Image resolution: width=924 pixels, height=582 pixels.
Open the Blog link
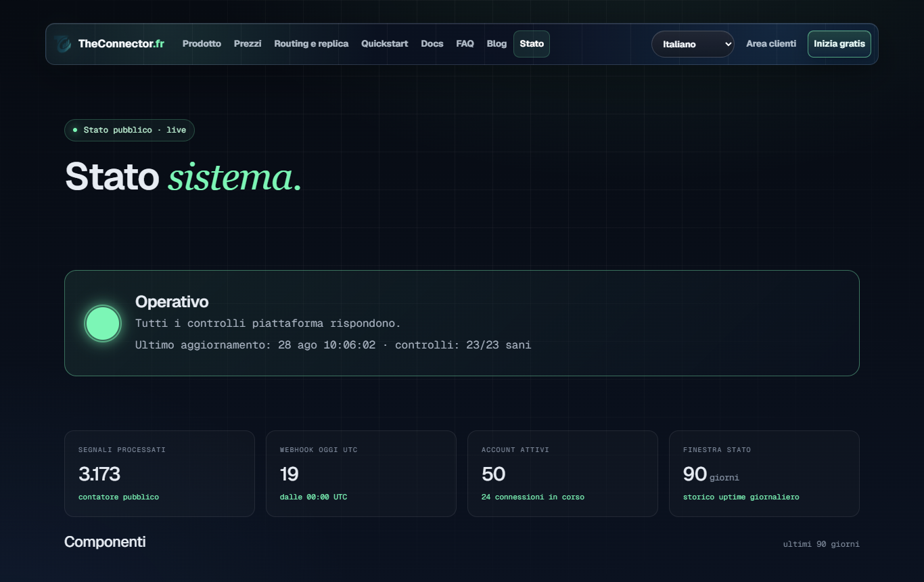496,44
